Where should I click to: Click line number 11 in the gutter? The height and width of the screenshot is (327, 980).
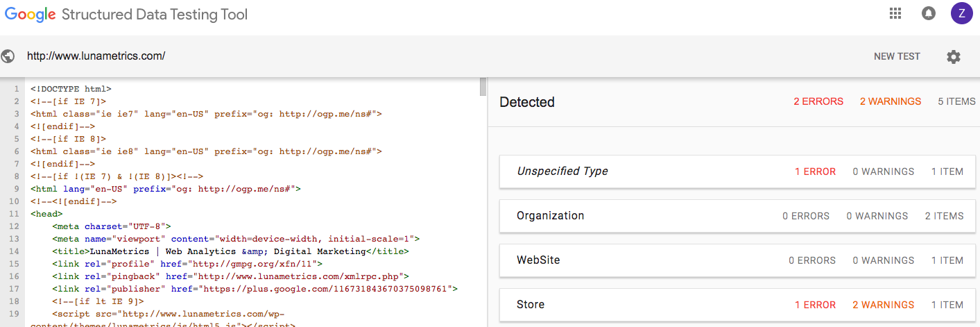[15, 213]
